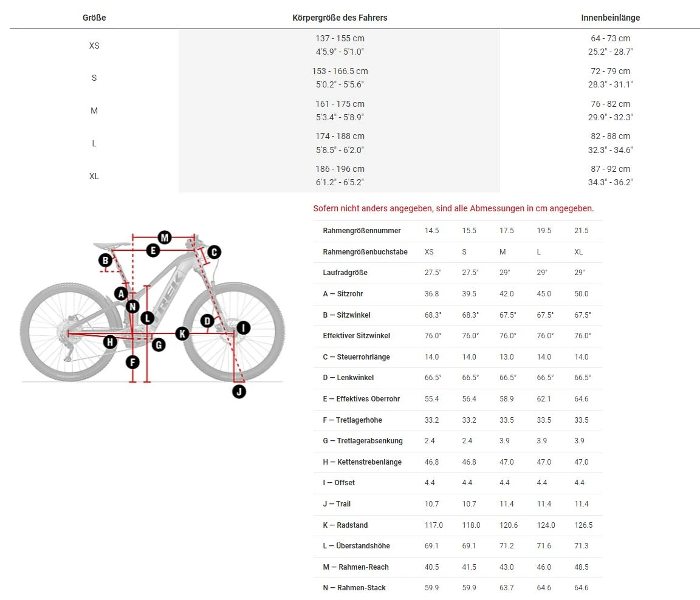Click the H marker on the chainstay
The image size is (700, 600).
(x=110, y=342)
